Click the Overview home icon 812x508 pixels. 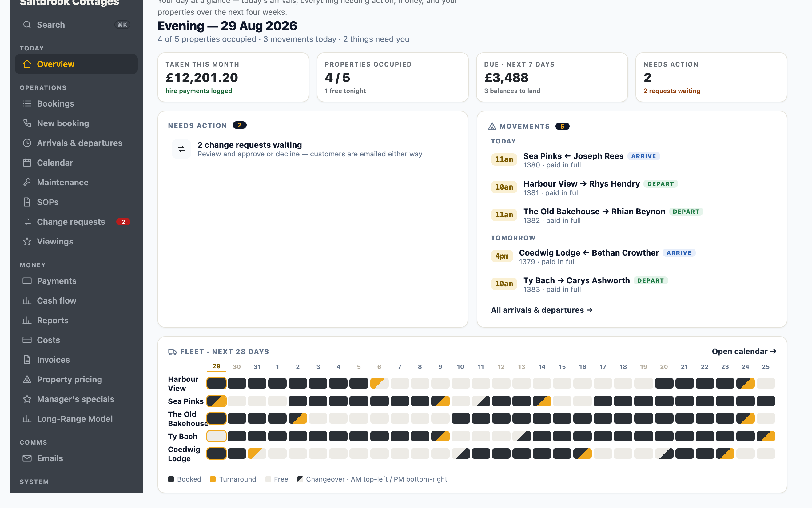click(27, 64)
